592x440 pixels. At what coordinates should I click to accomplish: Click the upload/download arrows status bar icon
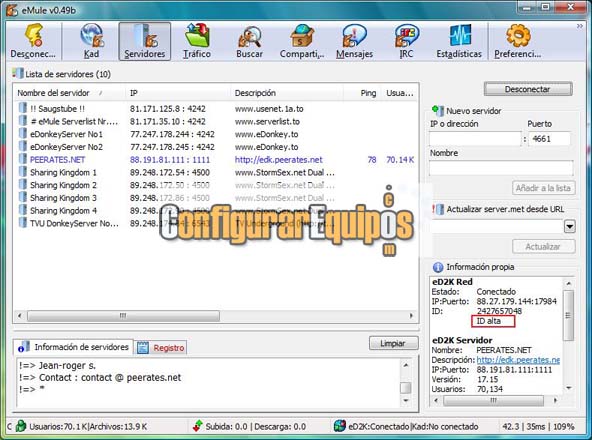click(198, 426)
